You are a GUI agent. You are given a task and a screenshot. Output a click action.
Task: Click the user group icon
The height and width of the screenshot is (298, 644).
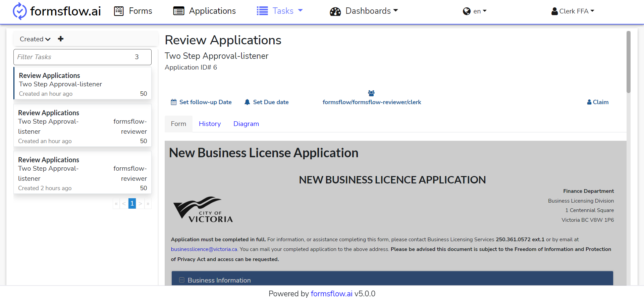[x=371, y=93]
